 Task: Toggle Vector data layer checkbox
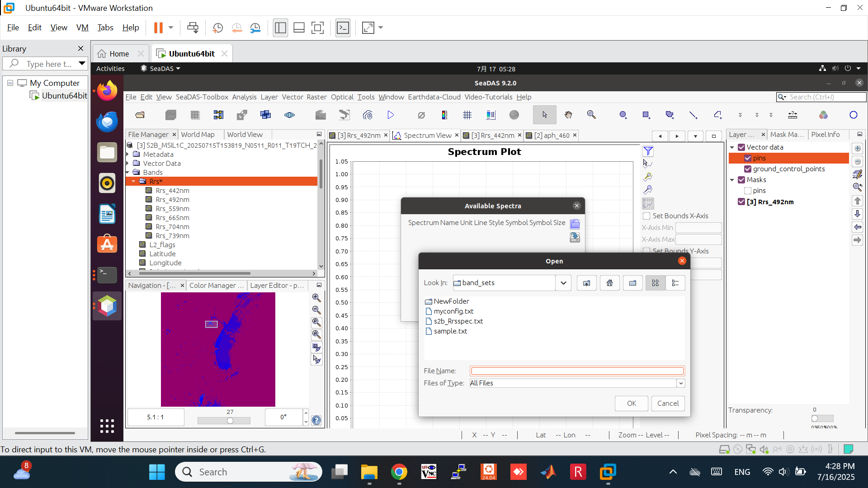tap(741, 147)
